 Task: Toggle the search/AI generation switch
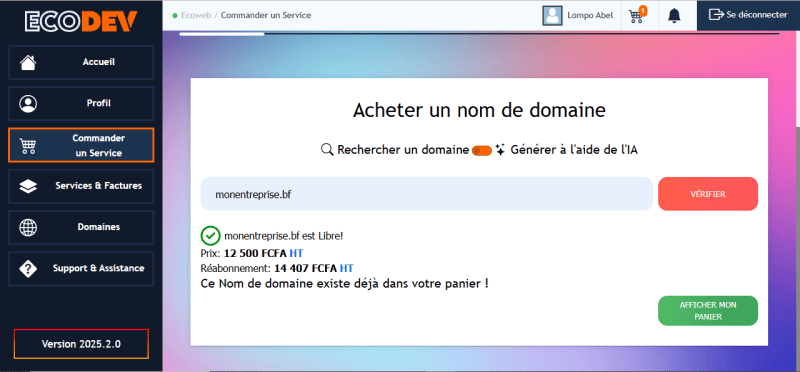pos(482,151)
